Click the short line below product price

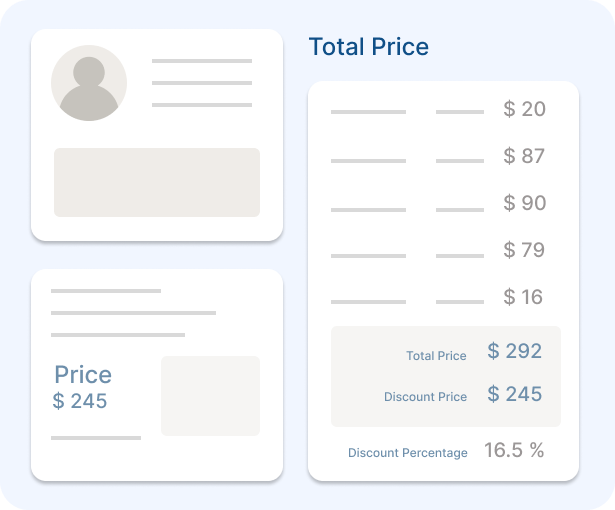tap(96, 438)
